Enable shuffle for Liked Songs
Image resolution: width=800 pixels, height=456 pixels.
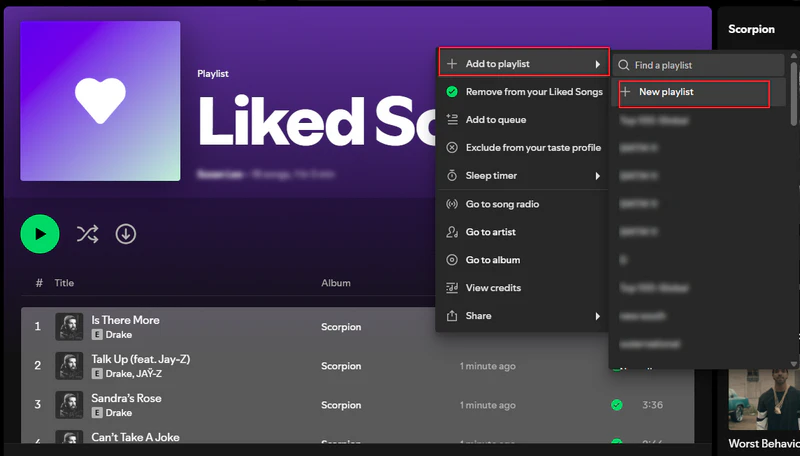tap(87, 234)
